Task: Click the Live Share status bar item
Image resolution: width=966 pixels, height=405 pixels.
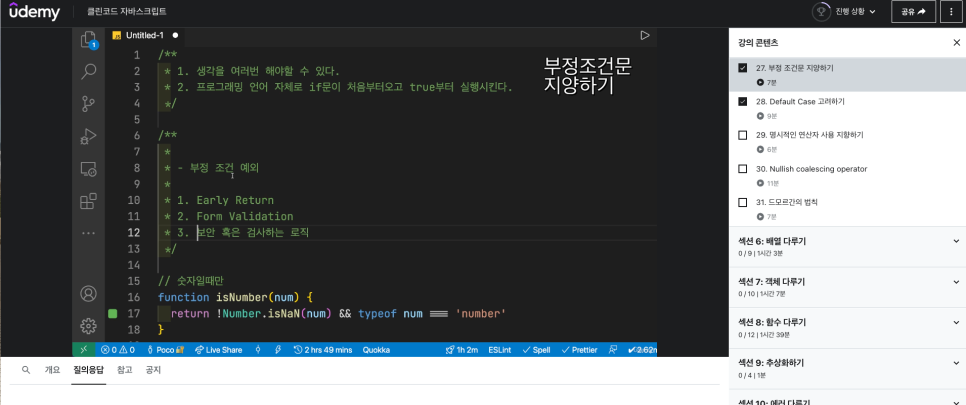Action: (x=218, y=350)
